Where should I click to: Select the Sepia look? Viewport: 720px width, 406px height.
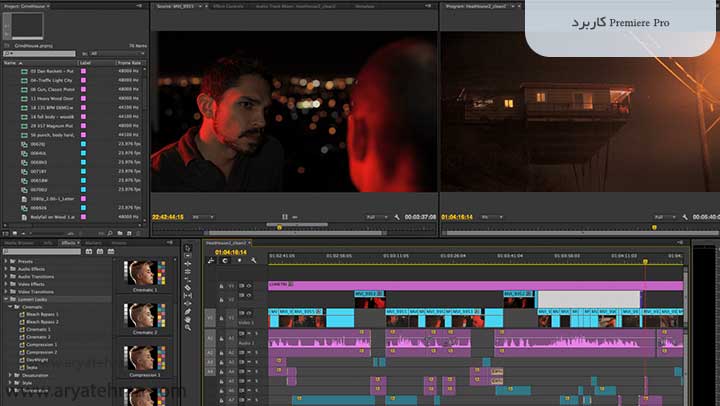(x=32, y=367)
